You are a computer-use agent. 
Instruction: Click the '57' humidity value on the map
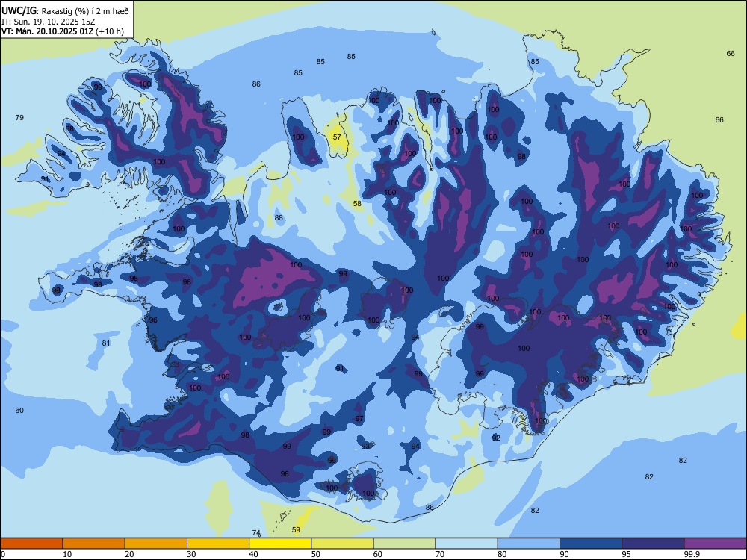coord(337,137)
